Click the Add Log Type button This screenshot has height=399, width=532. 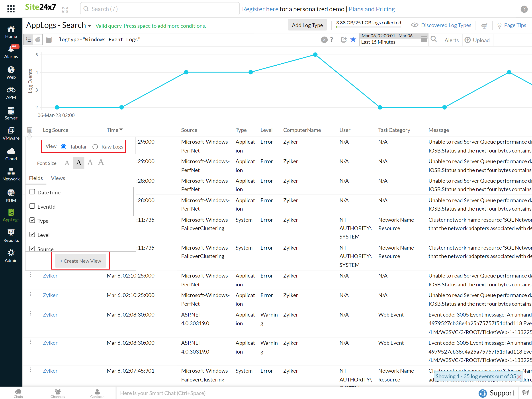pos(307,25)
